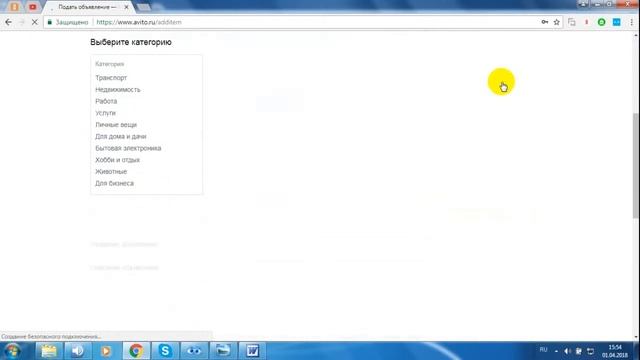
Task: Click the red extension icon in toolbar
Action: (x=587, y=22)
